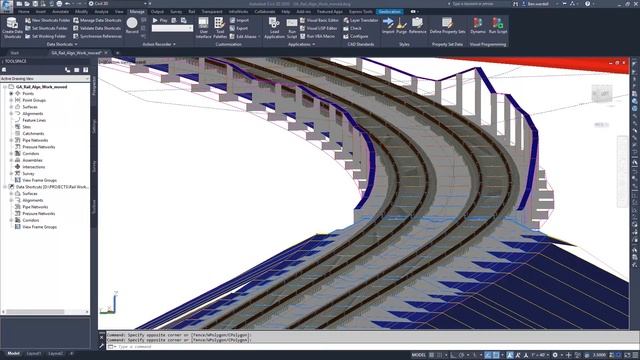Click Run Script in the Visual Programming panel
Viewport: 640px width, 360px height.
tap(498, 25)
